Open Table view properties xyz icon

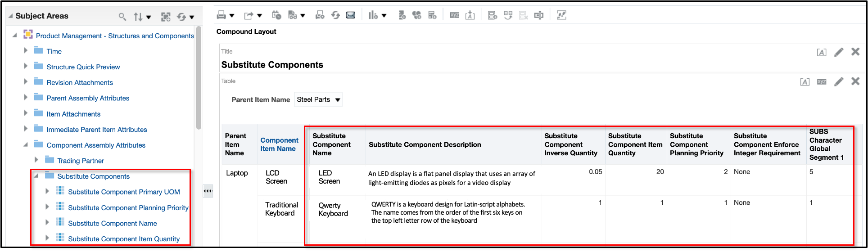tap(822, 82)
